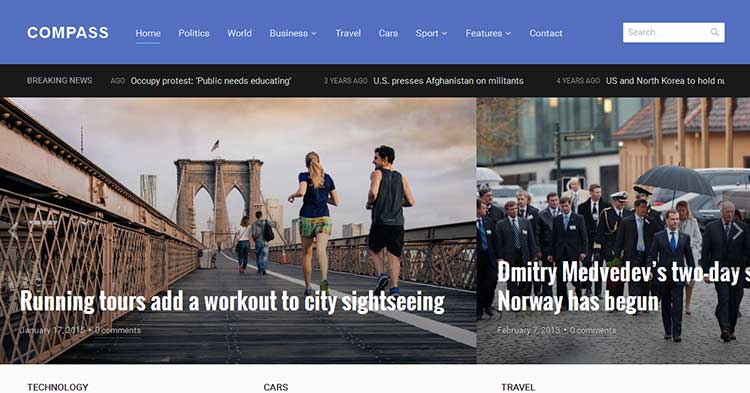Open the World menu item
This screenshot has width=750, height=393.
click(239, 33)
